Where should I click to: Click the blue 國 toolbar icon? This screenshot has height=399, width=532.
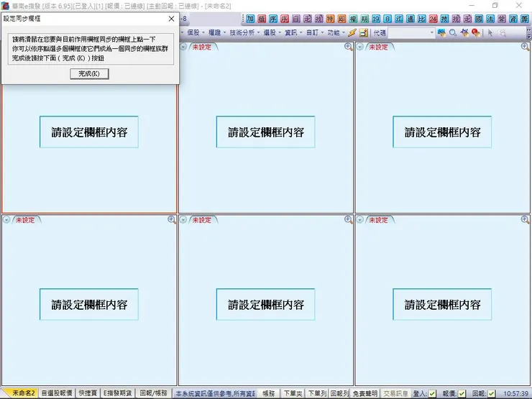pyautogui.click(x=479, y=19)
